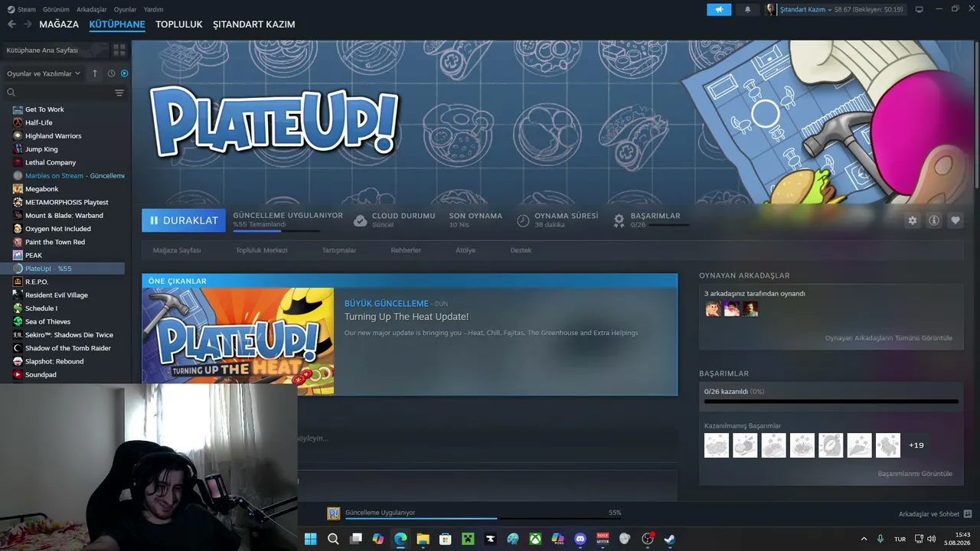Go to the KÜTÜPHANE tab
Viewport: 980px width, 551px height.
117,24
